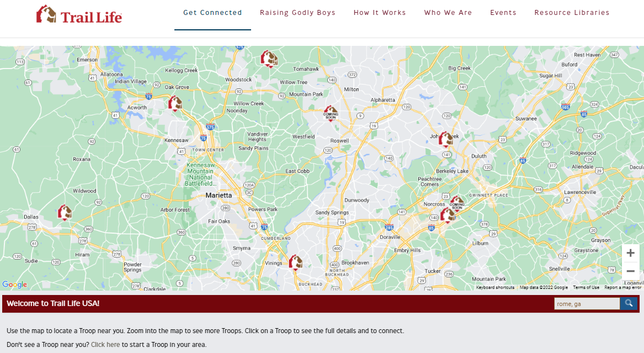Click the Marietta label on the map
The image size is (644, 353).
(219, 195)
